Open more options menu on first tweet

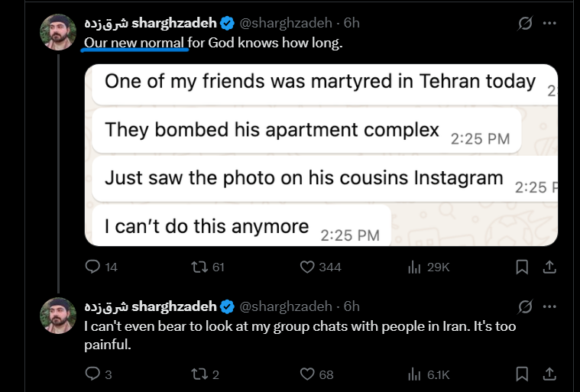coord(549,23)
